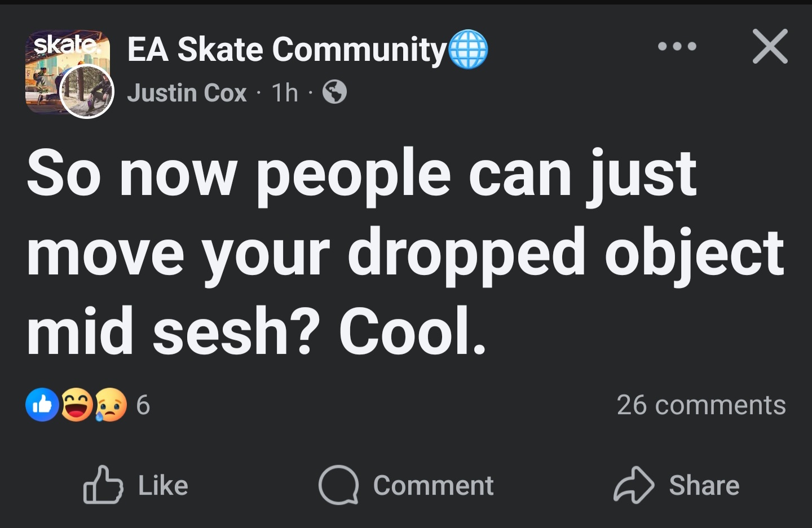Open Justin Cox's profile from his name
Image resolution: width=812 pixels, height=528 pixels.
(187, 93)
